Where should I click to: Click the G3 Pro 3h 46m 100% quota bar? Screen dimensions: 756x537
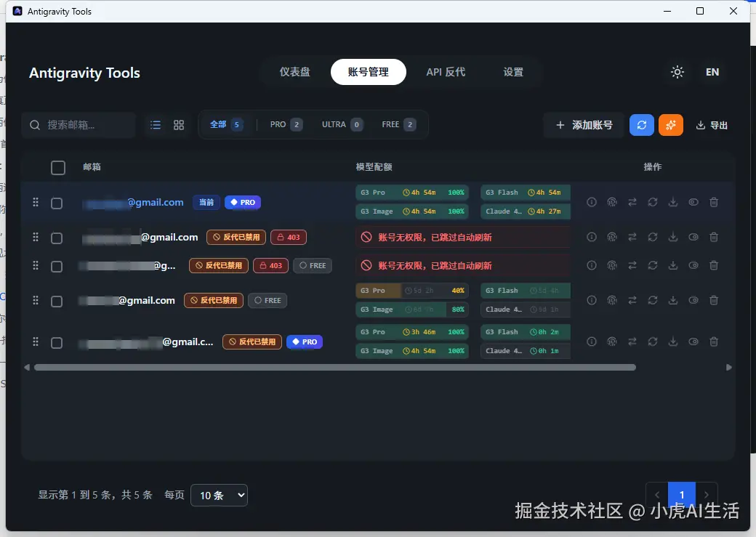(412, 332)
